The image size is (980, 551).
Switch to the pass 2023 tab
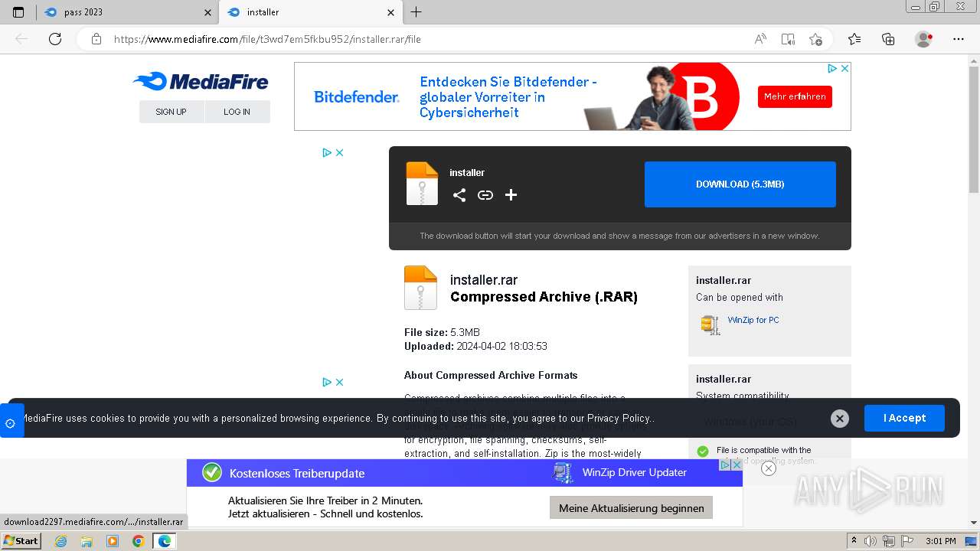click(x=127, y=12)
